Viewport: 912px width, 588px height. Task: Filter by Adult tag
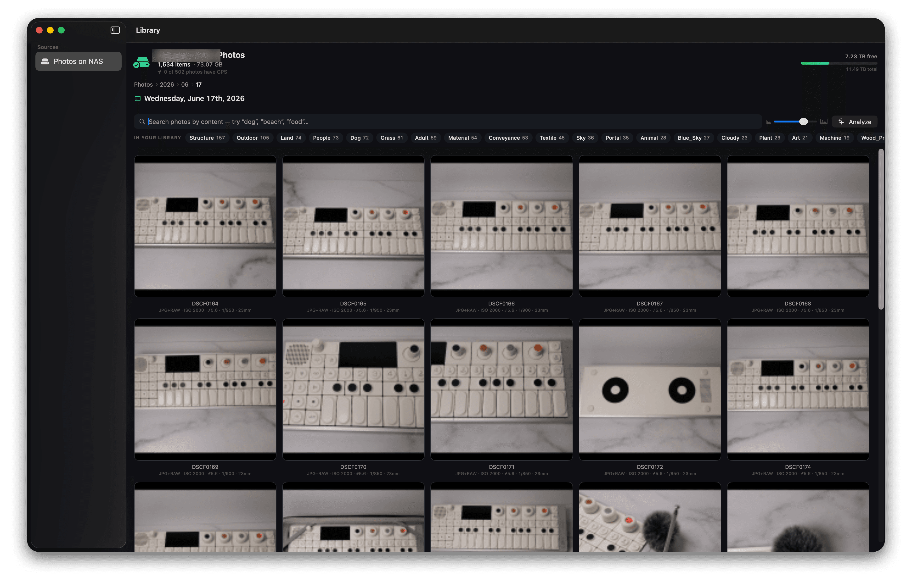426,138
